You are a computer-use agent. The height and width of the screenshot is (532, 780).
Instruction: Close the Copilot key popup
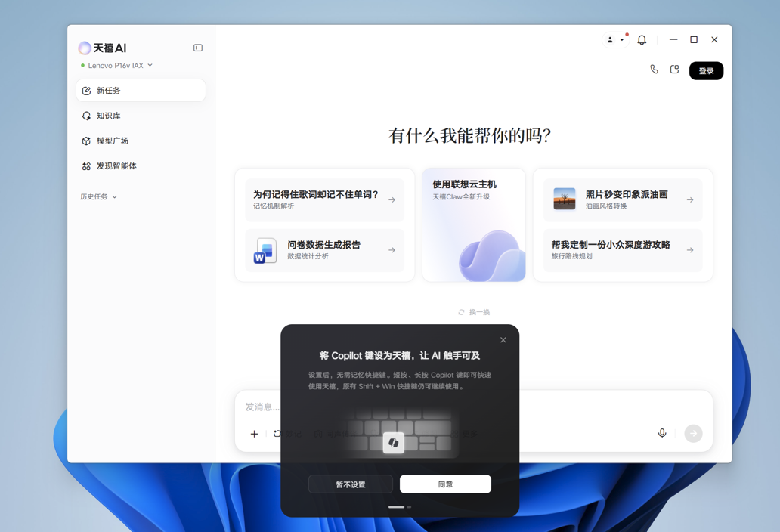(503, 340)
